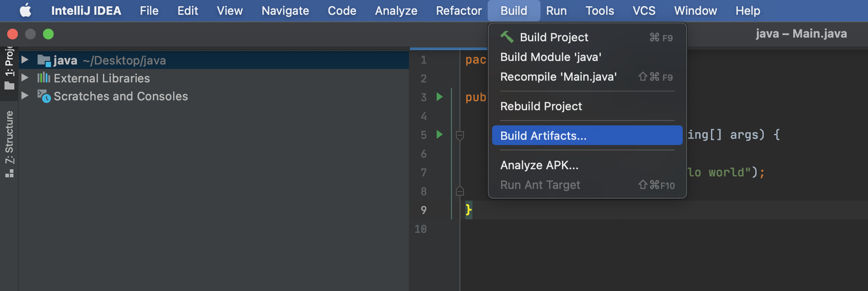Click the closing brace on line 9
The width and height of the screenshot is (868, 291).
pos(468,210)
